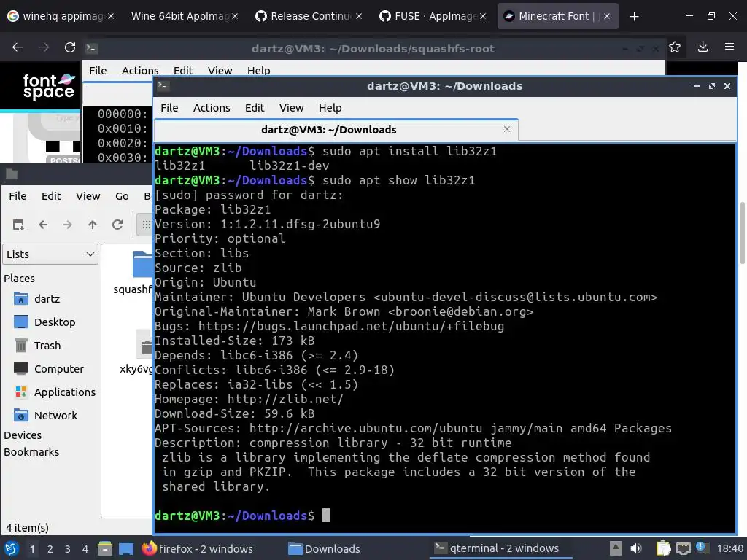Reload folder in the file manager toolbar
Viewport: 747px width, 560px height.
pos(117,225)
